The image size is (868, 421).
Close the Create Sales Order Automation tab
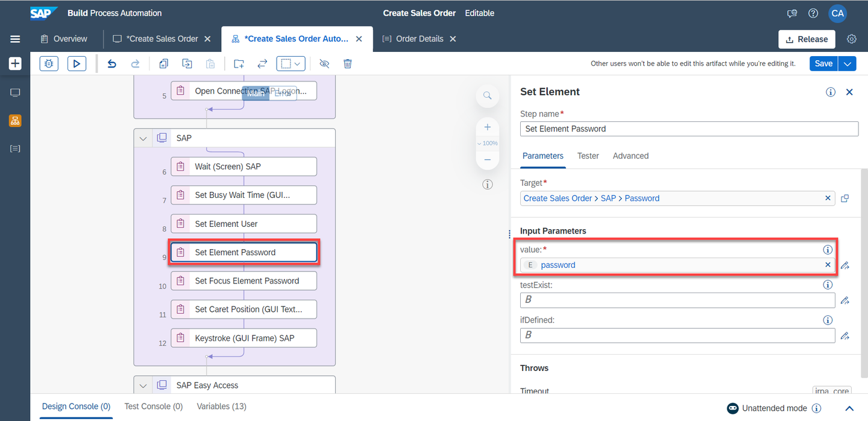359,39
